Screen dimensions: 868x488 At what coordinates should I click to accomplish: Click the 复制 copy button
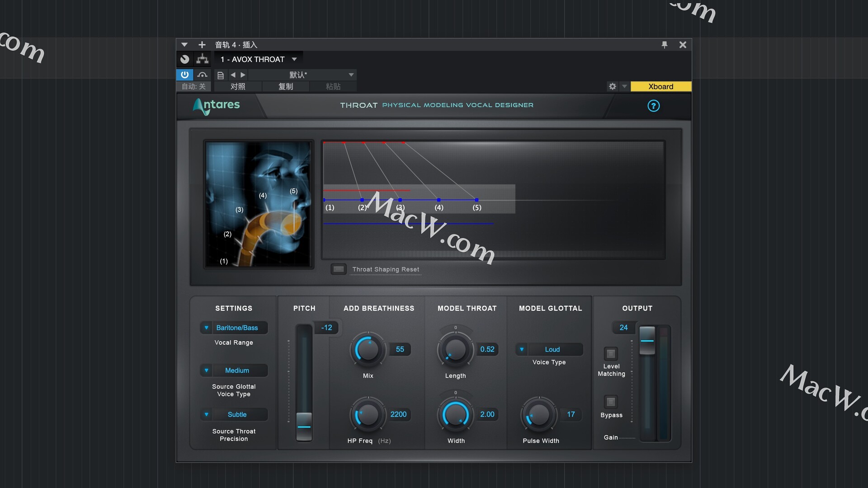tap(286, 86)
